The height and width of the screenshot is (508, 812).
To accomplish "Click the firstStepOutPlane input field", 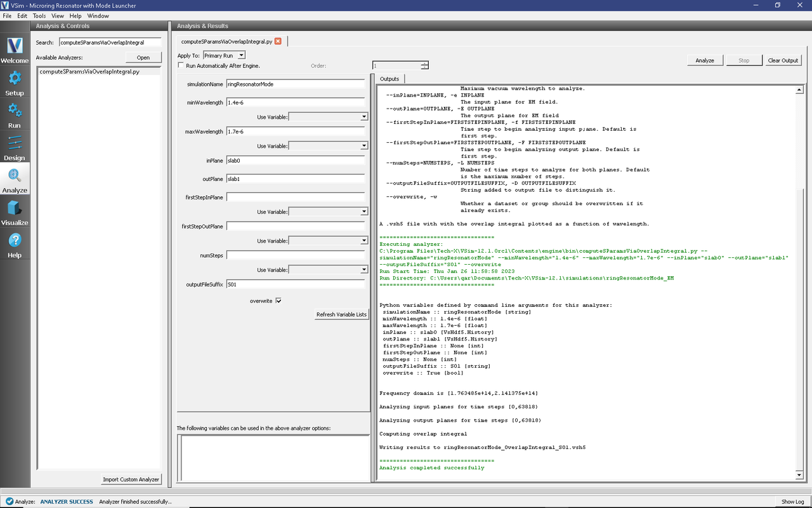I will point(296,226).
